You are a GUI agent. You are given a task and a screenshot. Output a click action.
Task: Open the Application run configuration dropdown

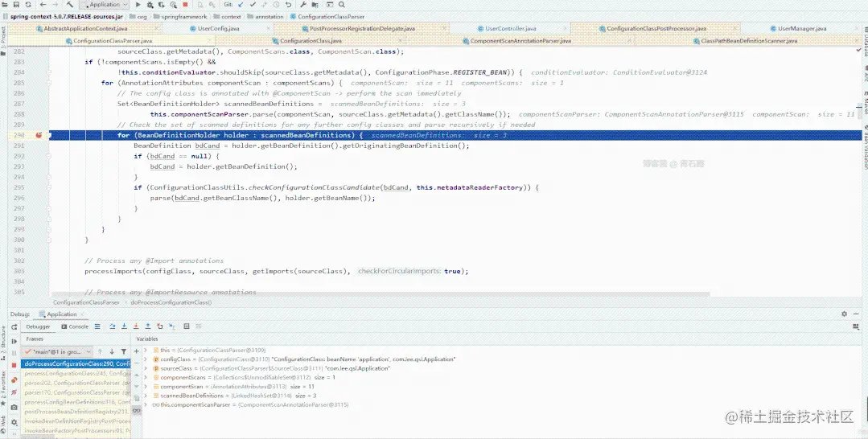pyautogui.click(x=104, y=5)
